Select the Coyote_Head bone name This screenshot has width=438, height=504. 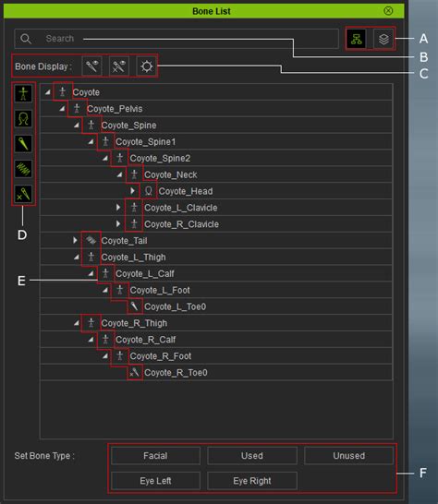tap(186, 191)
